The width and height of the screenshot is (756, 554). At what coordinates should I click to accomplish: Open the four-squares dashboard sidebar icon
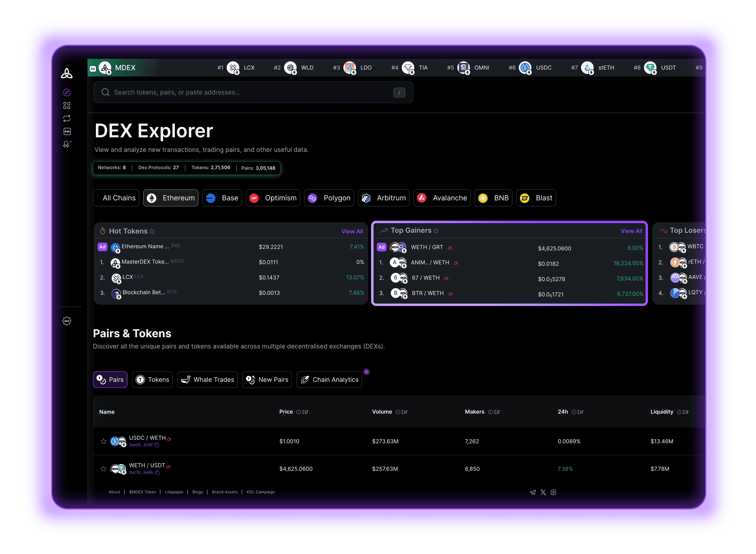pyautogui.click(x=67, y=106)
